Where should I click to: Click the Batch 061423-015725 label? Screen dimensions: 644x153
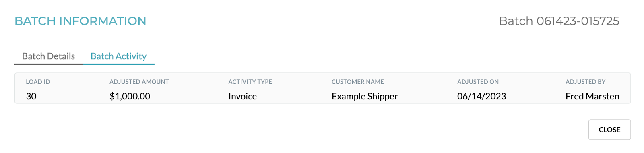click(559, 21)
